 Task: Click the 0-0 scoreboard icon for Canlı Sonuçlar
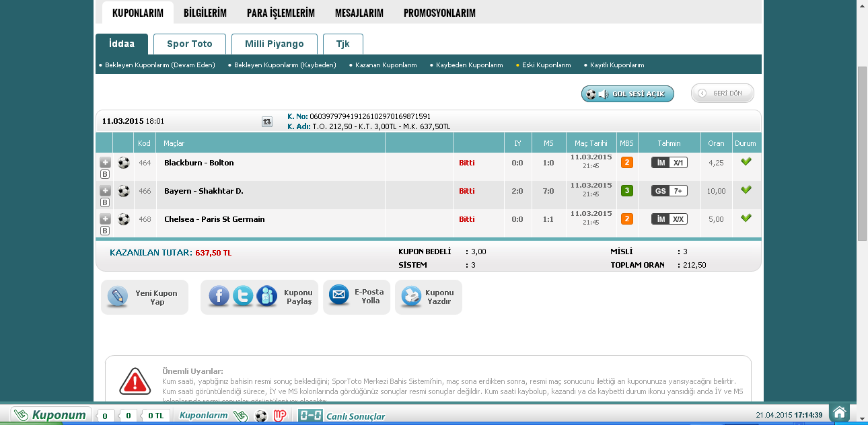311,416
